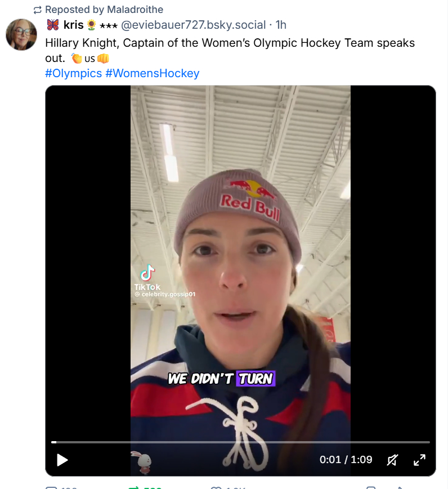Click the post's 1h timestamp

[281, 25]
